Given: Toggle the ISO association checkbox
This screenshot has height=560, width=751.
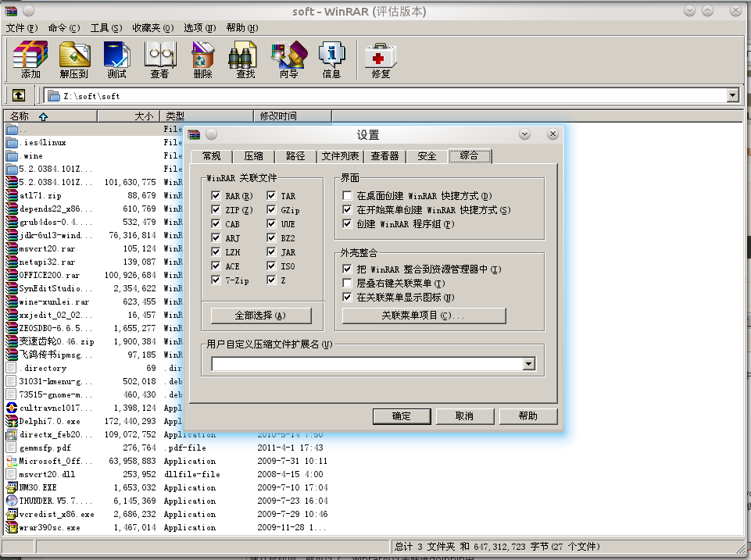Looking at the screenshot, I should [271, 266].
